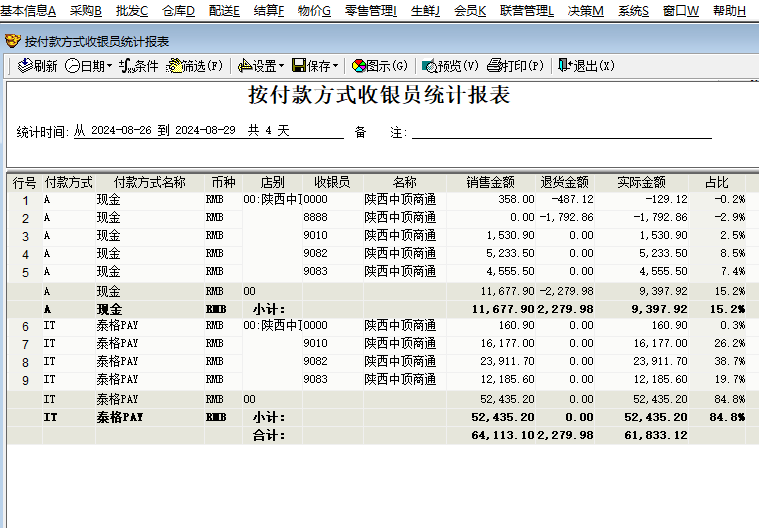Click the 退出(X) exit icon
Screen dimensions: 759x528
tap(566, 66)
